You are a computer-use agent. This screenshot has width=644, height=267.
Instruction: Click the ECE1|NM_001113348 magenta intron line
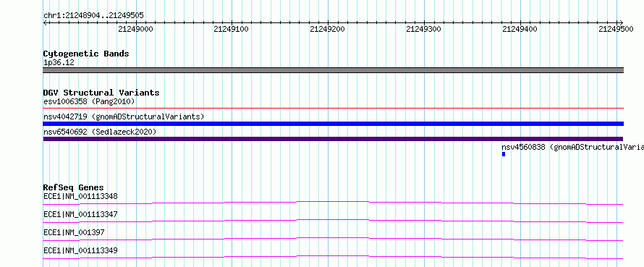coord(333,203)
